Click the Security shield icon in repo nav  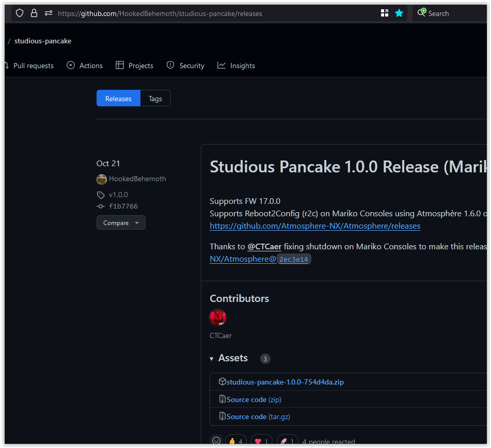[170, 65]
